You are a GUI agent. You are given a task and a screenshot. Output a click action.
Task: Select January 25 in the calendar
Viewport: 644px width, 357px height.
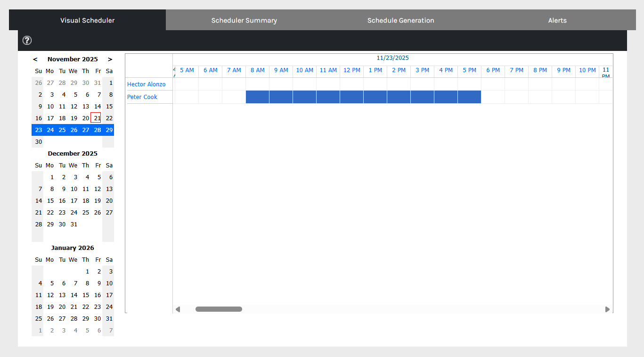tap(39, 319)
